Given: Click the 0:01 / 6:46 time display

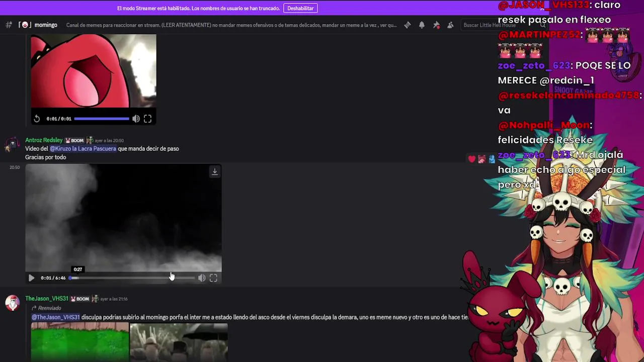Looking at the screenshot, I should (x=53, y=278).
